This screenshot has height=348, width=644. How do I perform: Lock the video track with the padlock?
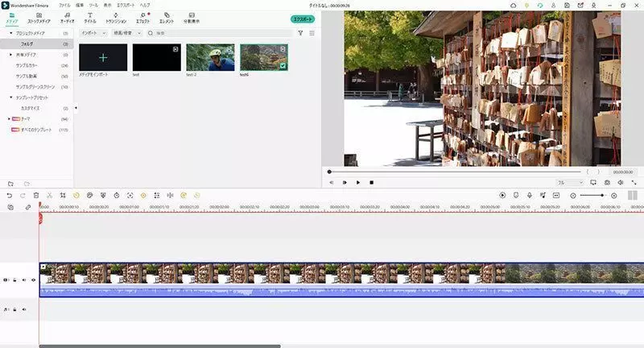tap(15, 280)
